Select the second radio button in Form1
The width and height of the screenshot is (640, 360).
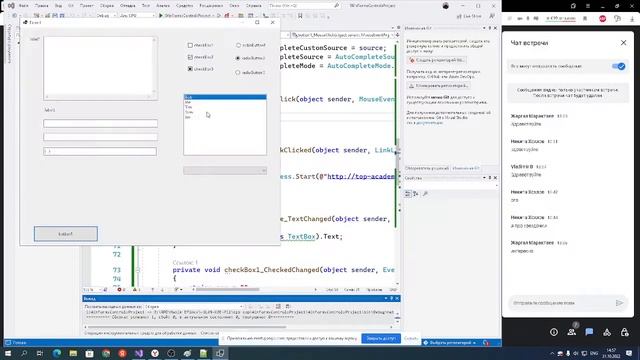tap(238, 58)
